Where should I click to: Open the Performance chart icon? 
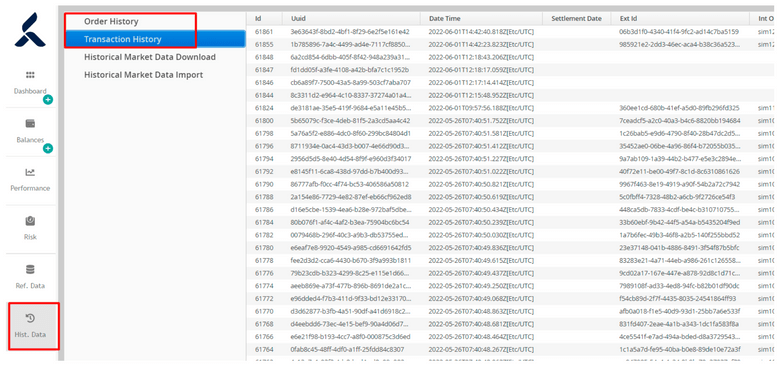pos(30,172)
